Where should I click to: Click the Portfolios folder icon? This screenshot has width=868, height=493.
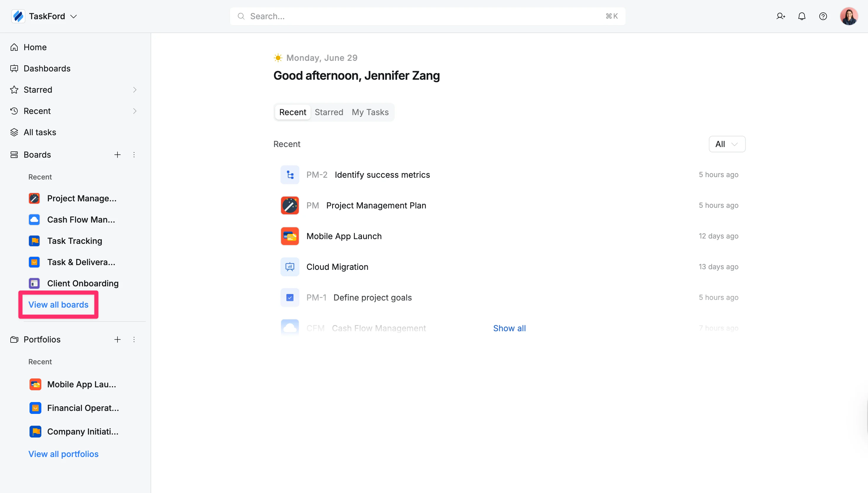(x=14, y=339)
